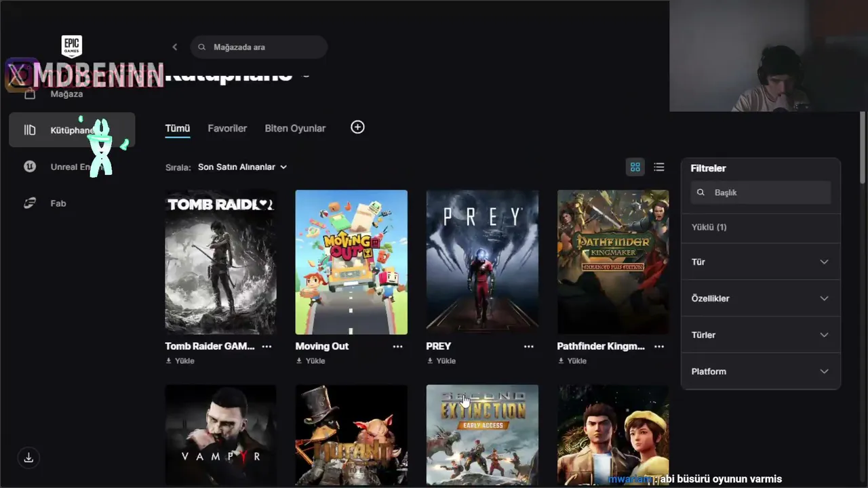Screen dimensions: 868x488
Task: Expand the Platform filter section
Action: (x=761, y=371)
